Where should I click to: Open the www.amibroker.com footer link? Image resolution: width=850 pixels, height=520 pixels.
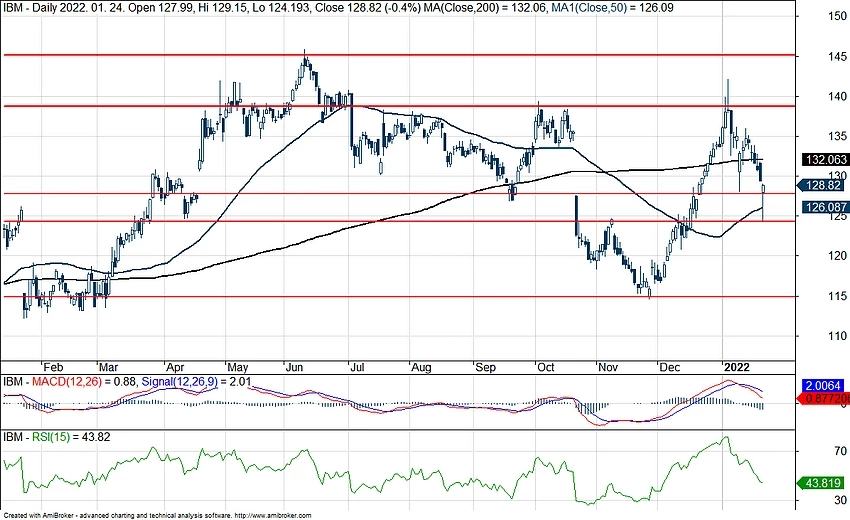(273, 516)
